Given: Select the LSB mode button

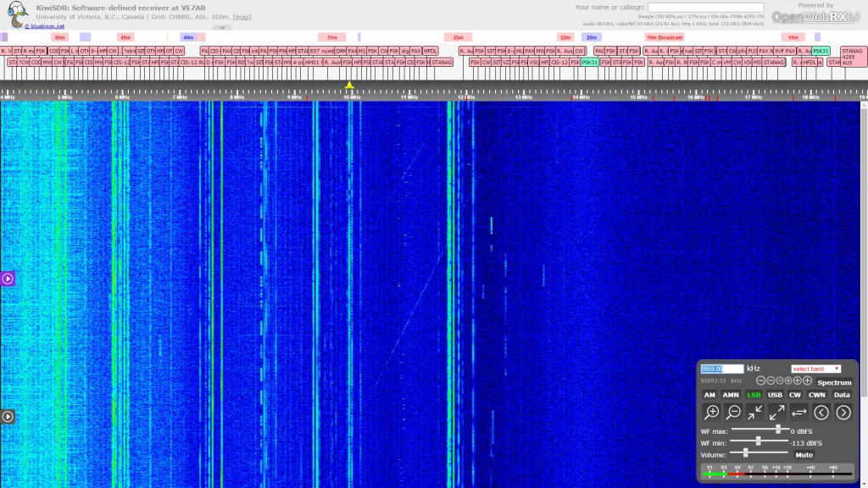Looking at the screenshot, I should coord(754,395).
